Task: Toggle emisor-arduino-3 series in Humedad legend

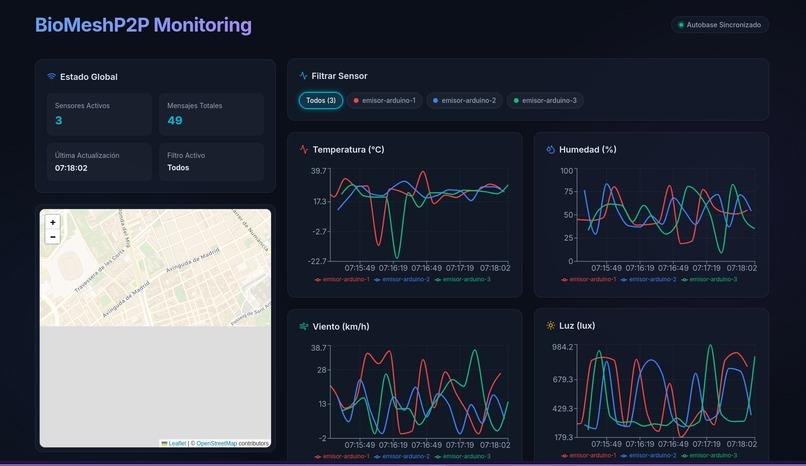Action: coord(709,279)
